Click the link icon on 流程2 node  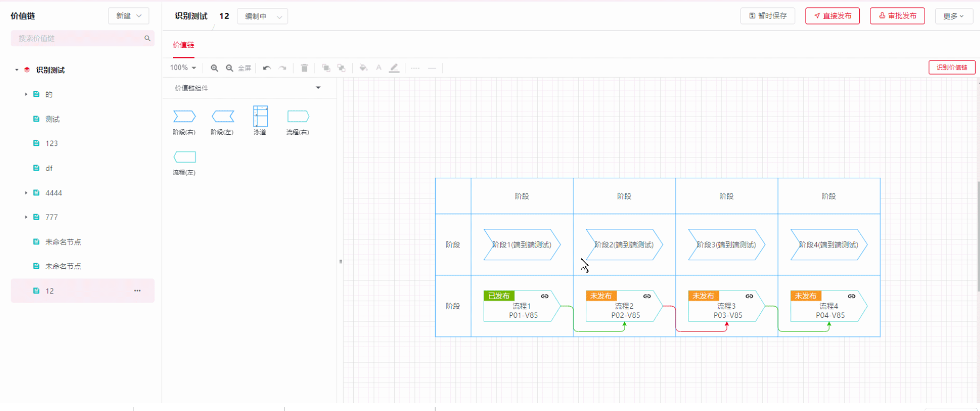pyautogui.click(x=647, y=297)
